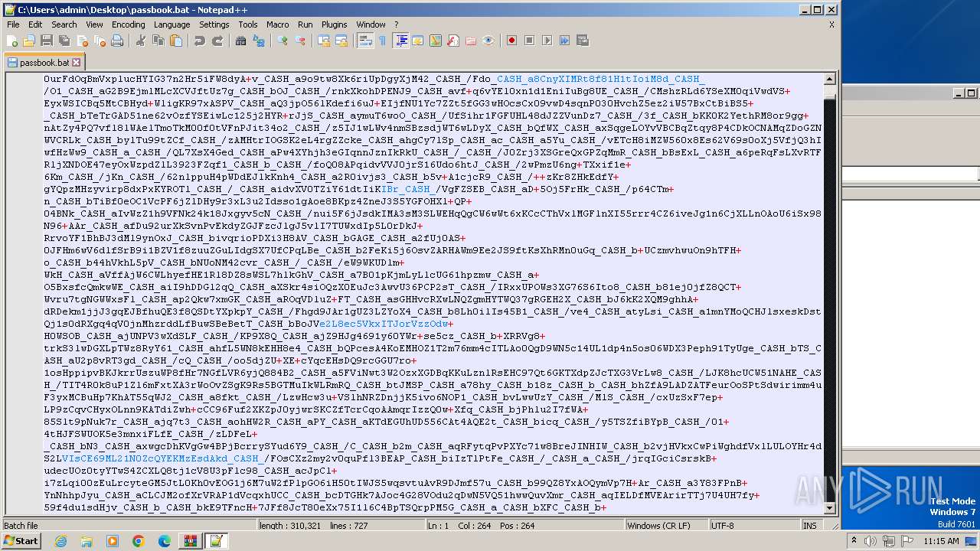Viewport: 980px width, 551px height.
Task: Click the Paste toolbar icon
Action: (176, 41)
